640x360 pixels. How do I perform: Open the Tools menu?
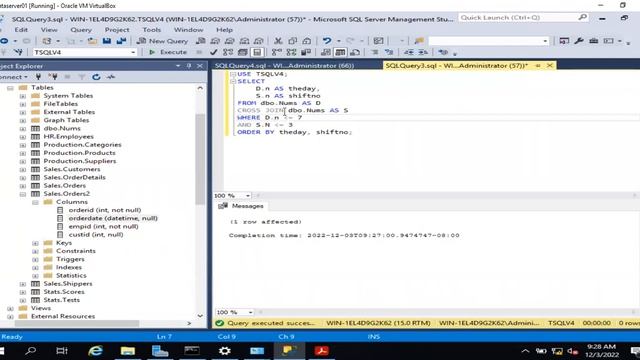151,30
